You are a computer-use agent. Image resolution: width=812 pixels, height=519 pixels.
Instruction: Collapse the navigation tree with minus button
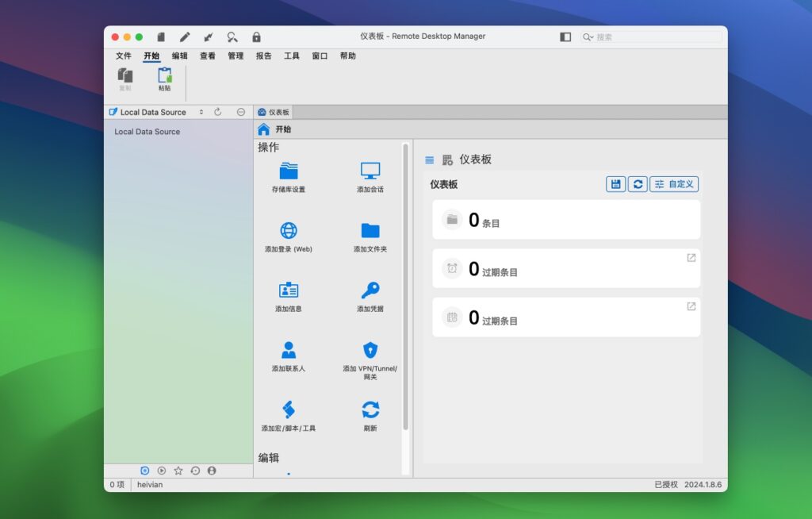[240, 112]
